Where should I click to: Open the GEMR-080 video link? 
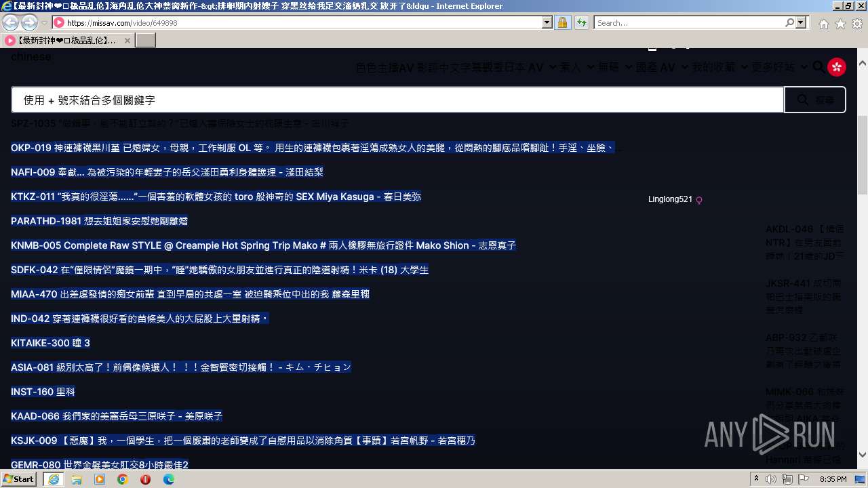100,464
